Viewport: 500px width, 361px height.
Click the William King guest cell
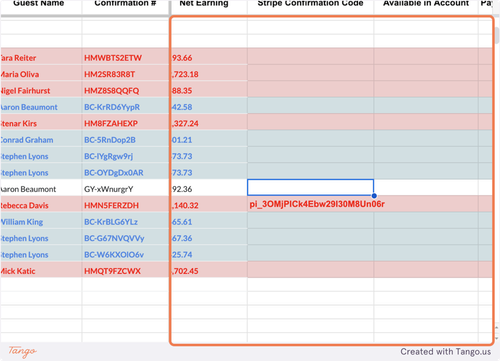click(41, 220)
